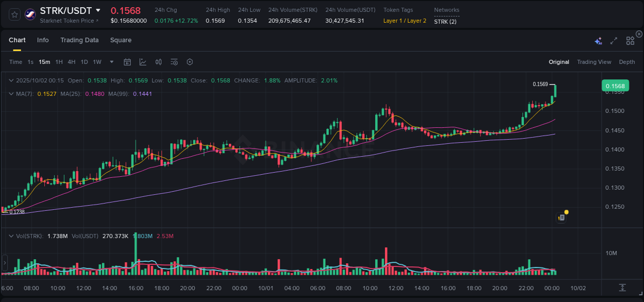This screenshot has height=302, width=644.
Task: Open the Depth view
Action: (x=627, y=62)
